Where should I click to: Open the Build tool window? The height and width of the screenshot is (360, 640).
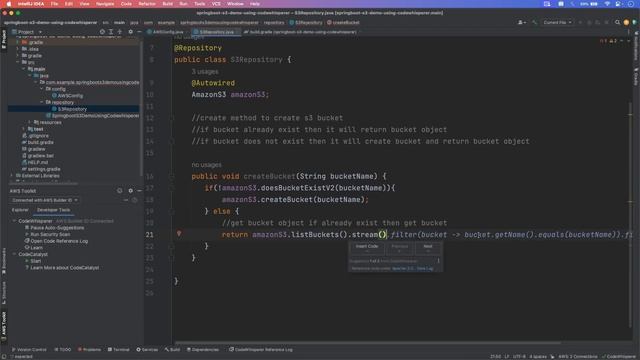[172, 350]
